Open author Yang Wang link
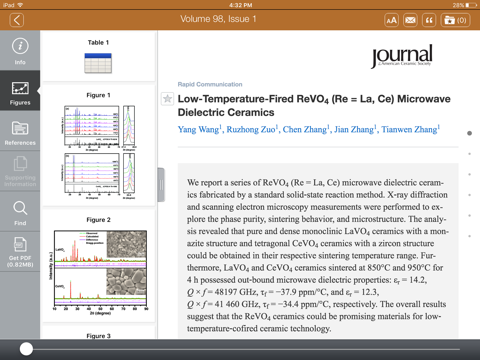 pyautogui.click(x=199, y=129)
